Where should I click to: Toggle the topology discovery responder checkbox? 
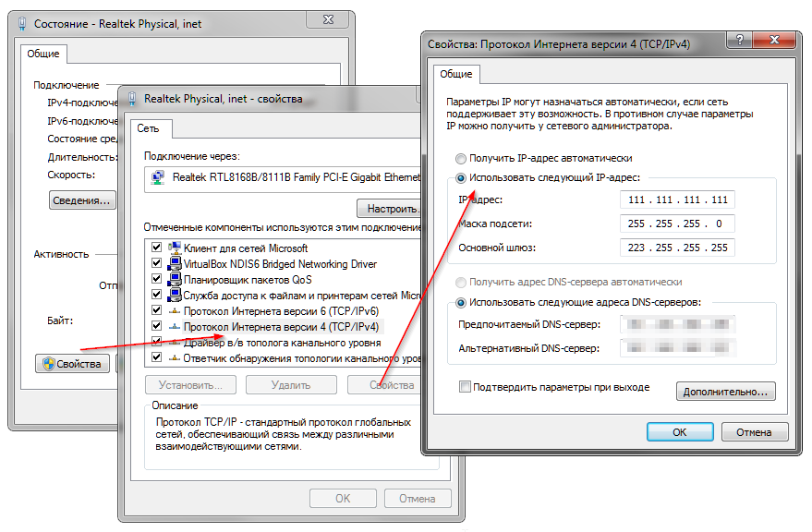[156, 357]
